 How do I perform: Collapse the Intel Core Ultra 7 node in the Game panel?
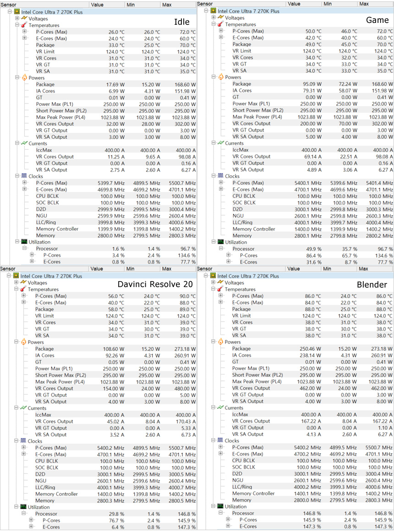click(206, 11)
